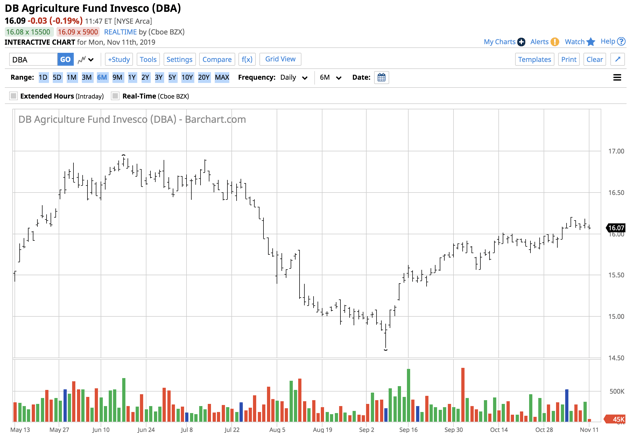Click the expand chart fullscreen icon
Image resolution: width=640 pixels, height=433 pixels.
click(x=618, y=60)
